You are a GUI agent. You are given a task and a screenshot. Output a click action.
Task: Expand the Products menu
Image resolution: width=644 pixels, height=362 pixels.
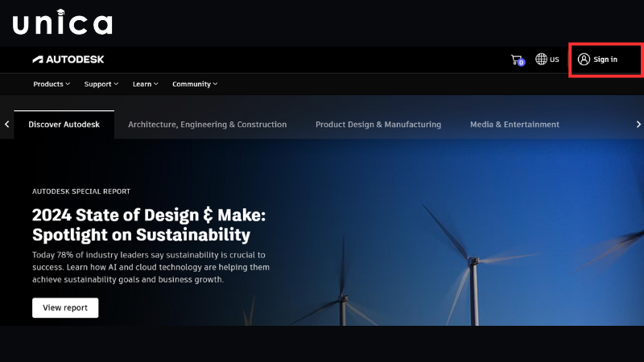coord(52,84)
